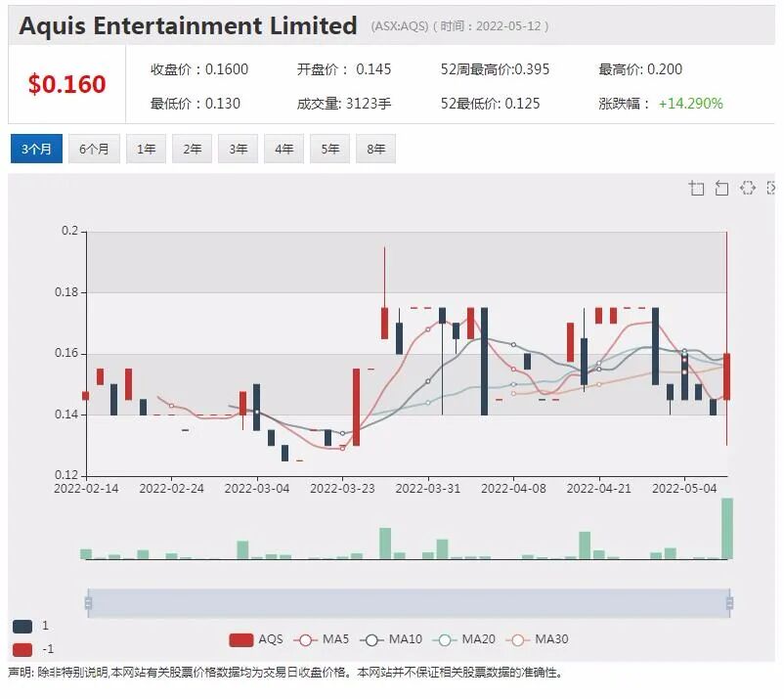Click the 成交量 3123手 value
This screenshot has width=784, height=699.
pos(344,104)
